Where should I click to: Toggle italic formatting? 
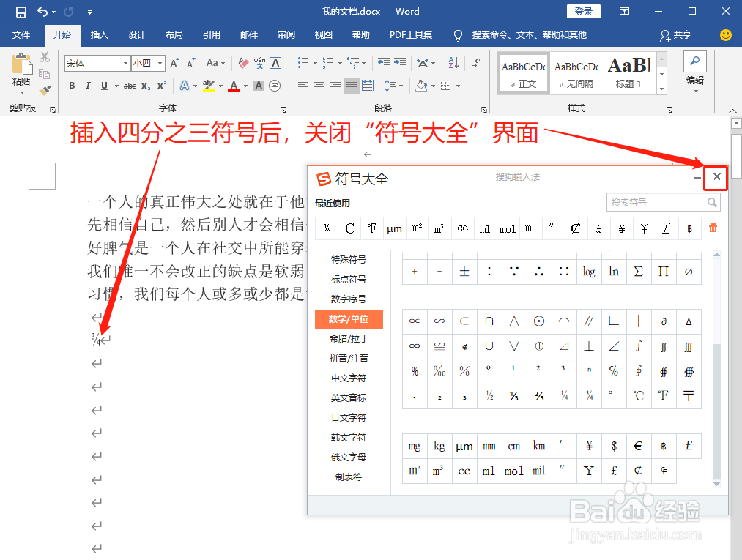(88, 86)
